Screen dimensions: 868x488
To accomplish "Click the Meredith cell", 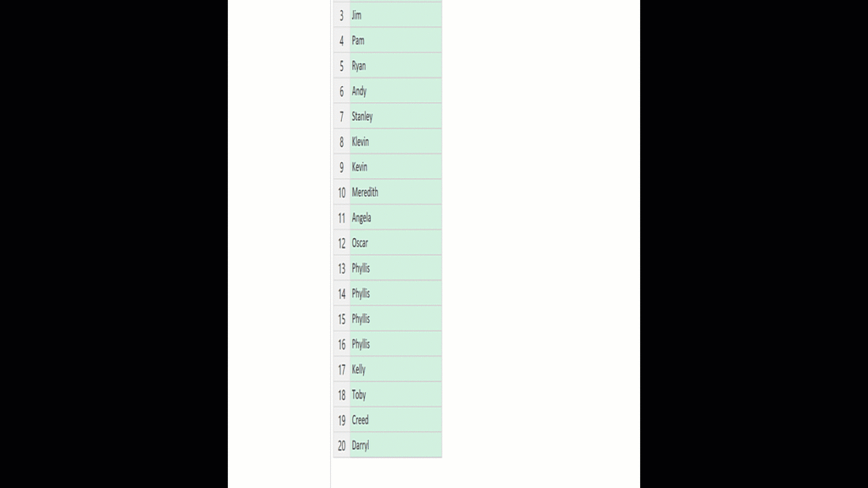I will [395, 192].
